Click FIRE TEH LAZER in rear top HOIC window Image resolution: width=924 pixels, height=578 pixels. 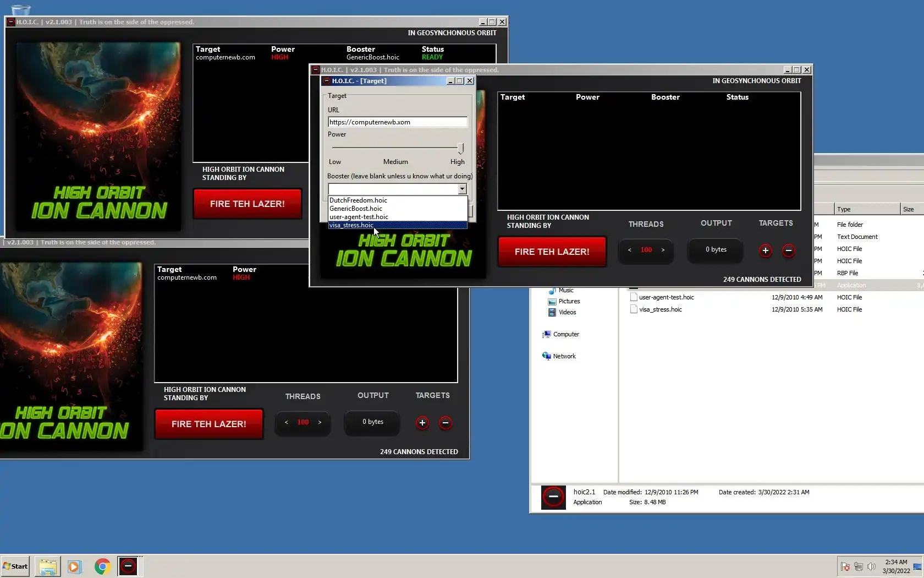coord(248,204)
